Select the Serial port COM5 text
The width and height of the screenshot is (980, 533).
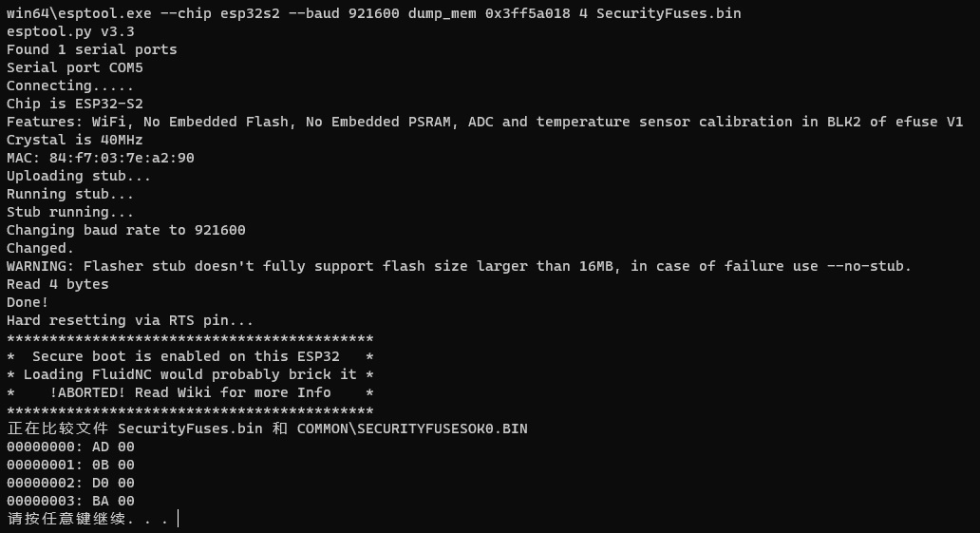pos(74,67)
